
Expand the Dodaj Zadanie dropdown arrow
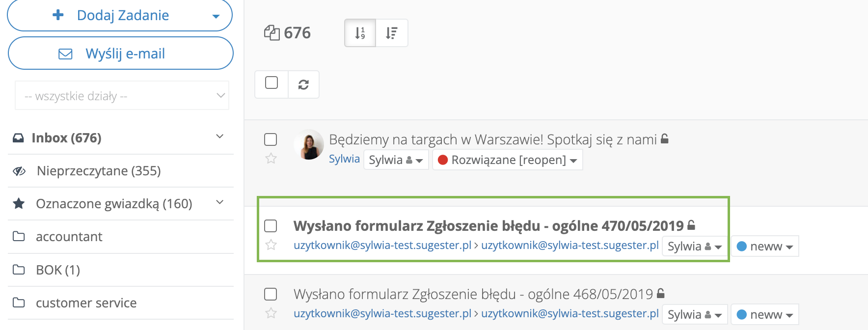216,16
